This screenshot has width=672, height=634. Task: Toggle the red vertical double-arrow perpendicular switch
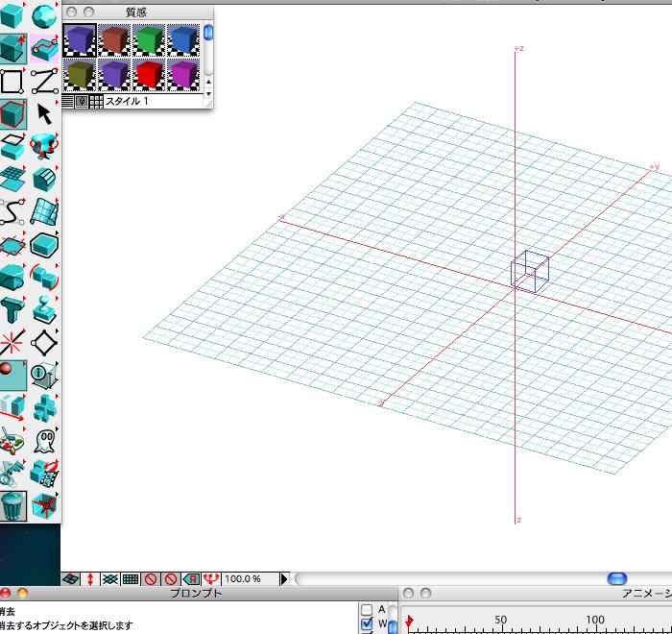tap(90, 579)
